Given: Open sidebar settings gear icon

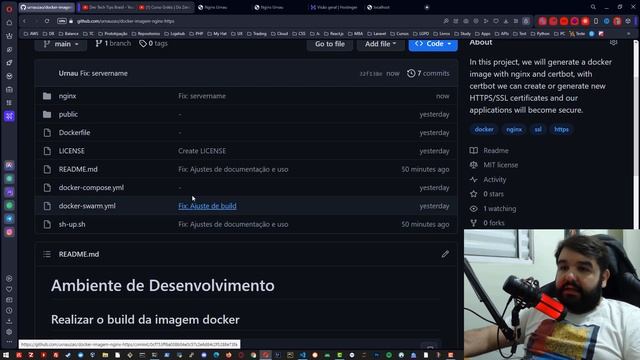Looking at the screenshot, I should 9,332.
